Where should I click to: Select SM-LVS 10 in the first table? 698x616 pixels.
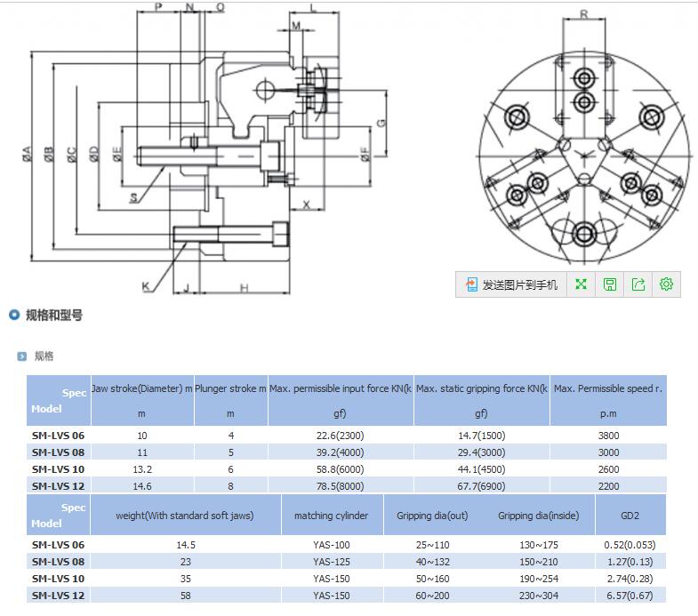[x=58, y=469]
